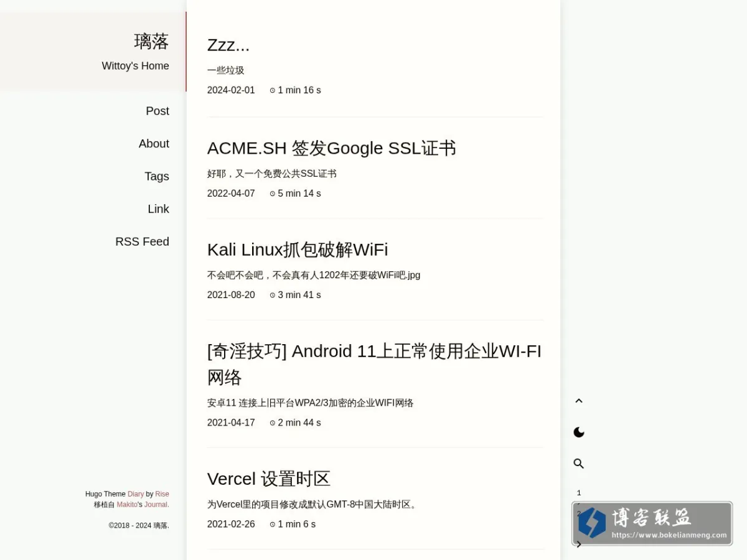Open the About menu item

(x=154, y=144)
